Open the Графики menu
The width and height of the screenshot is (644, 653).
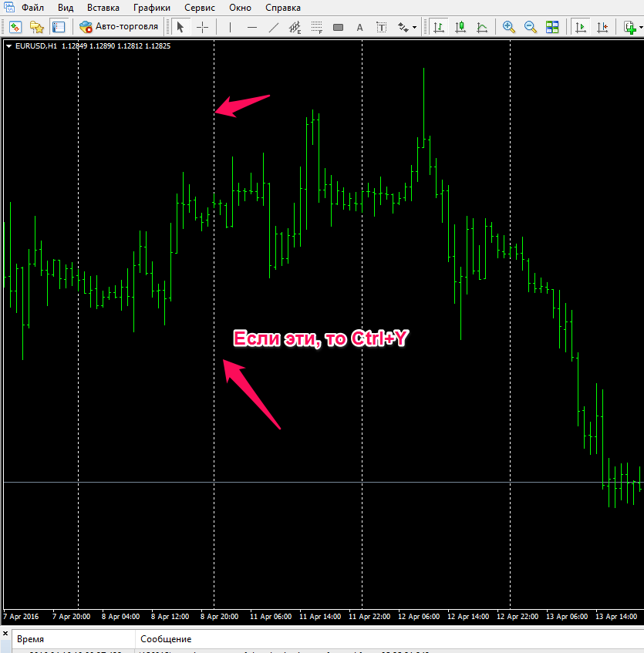point(152,8)
